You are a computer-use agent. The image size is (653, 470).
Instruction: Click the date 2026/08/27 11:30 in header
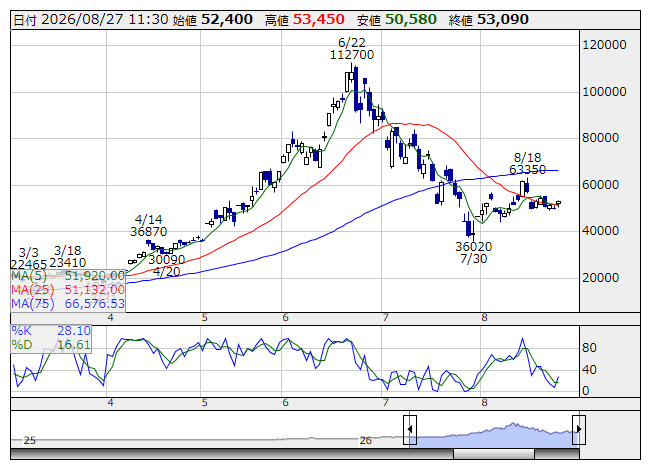pyautogui.click(x=105, y=20)
